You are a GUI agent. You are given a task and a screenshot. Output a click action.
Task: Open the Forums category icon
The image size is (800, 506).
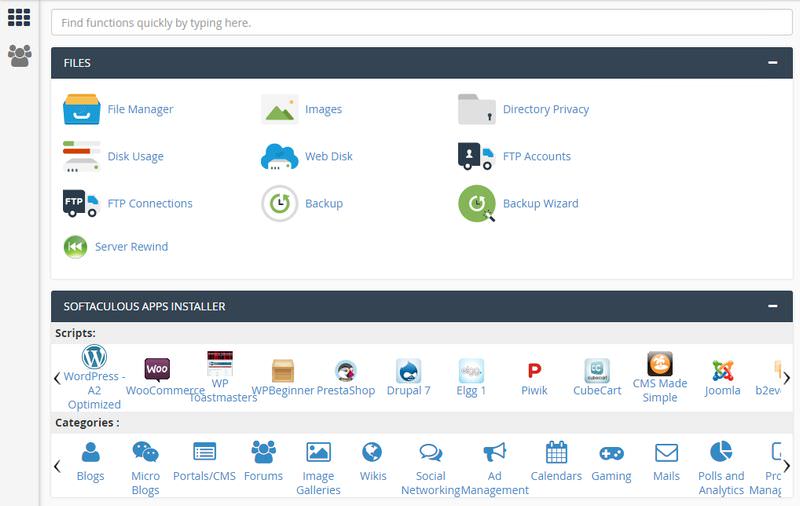tap(263, 452)
